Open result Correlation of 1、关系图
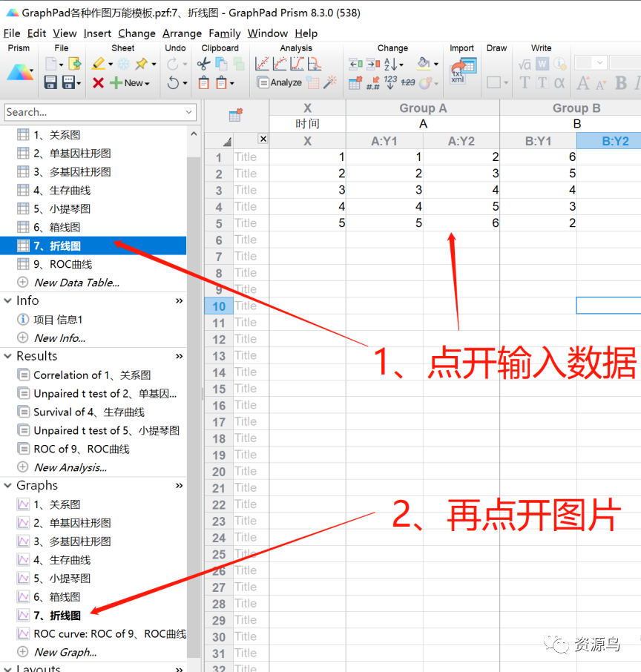The width and height of the screenshot is (641, 672). point(92,375)
